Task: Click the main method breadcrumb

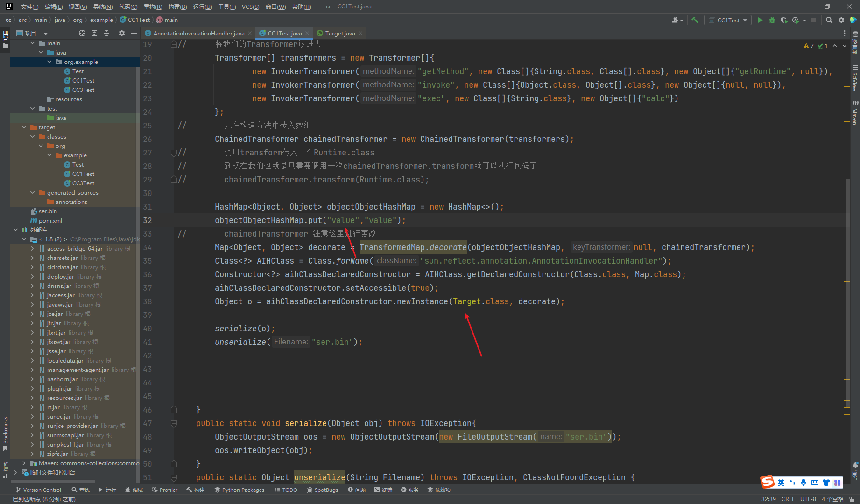Action: pyautogui.click(x=167, y=20)
